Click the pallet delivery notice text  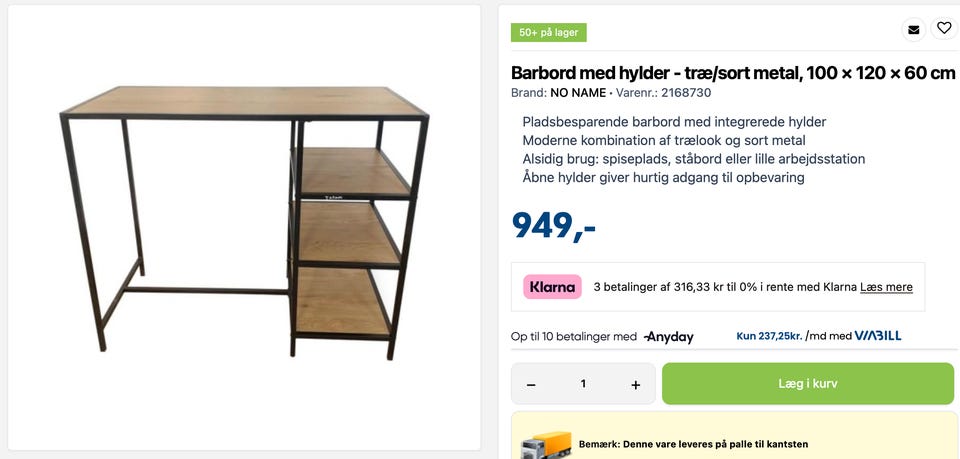(693, 444)
